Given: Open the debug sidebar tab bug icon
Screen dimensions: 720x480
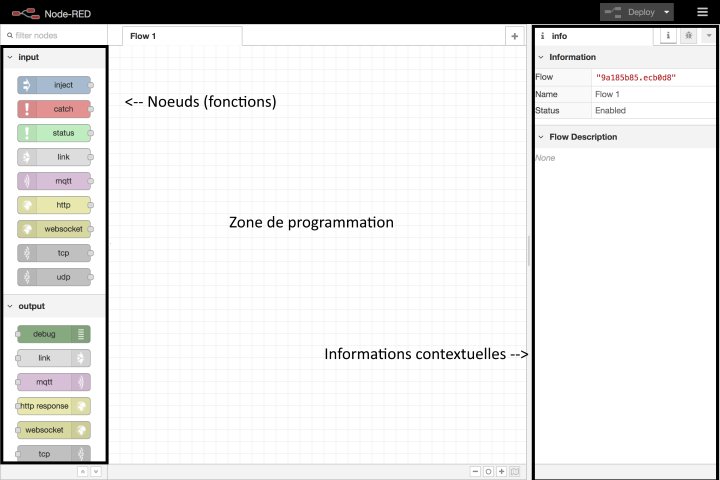Looking at the screenshot, I should pyautogui.click(x=688, y=36).
